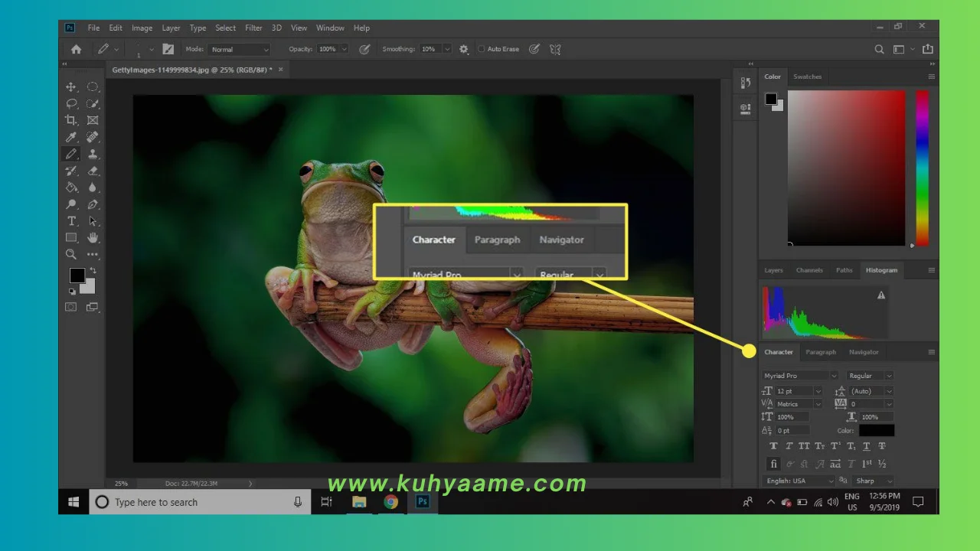Select the Paint Bucket tool
This screenshot has width=980, height=551.
tap(71, 187)
